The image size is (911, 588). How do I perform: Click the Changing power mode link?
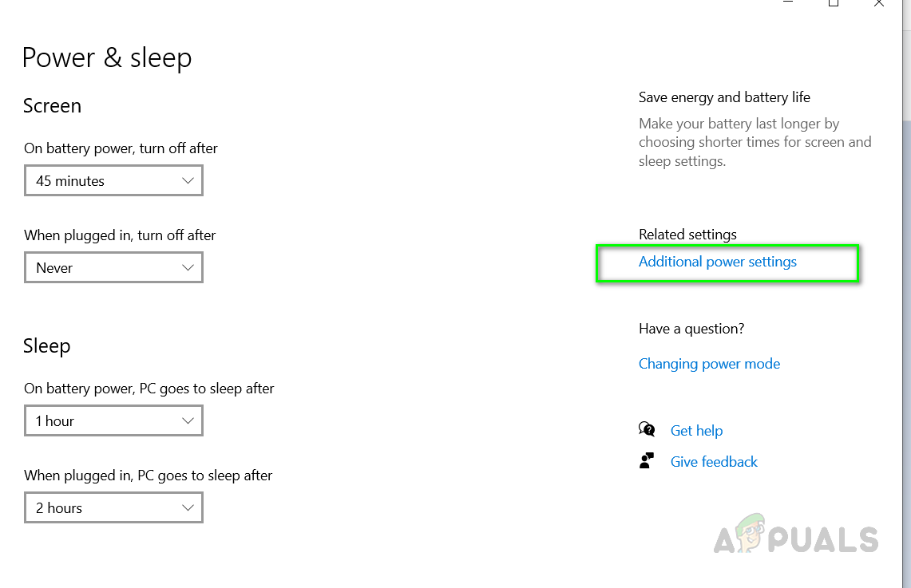(x=709, y=364)
